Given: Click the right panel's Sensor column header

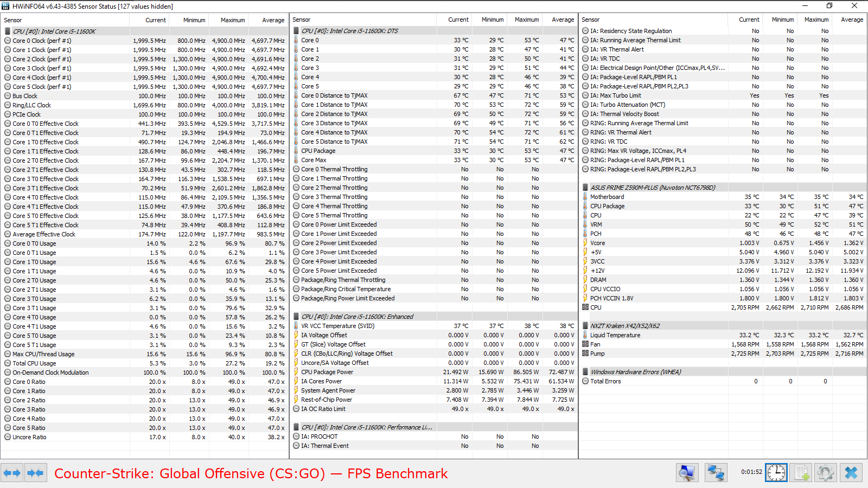Looking at the screenshot, I should [653, 20].
